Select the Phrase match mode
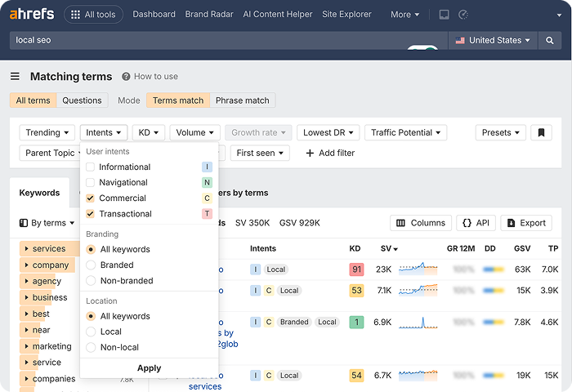This screenshot has width=572, height=392. pos(242,100)
